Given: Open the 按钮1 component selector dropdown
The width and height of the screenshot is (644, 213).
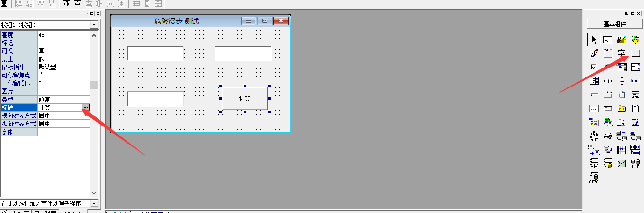Looking at the screenshot, I should [x=94, y=25].
